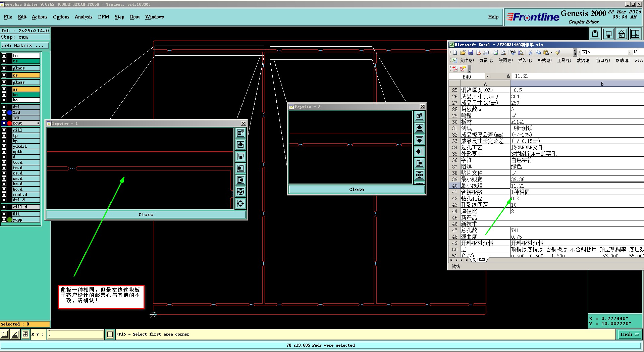
Task: Open the Paste options dropdown arrow in Excel
Action: coord(551,52)
